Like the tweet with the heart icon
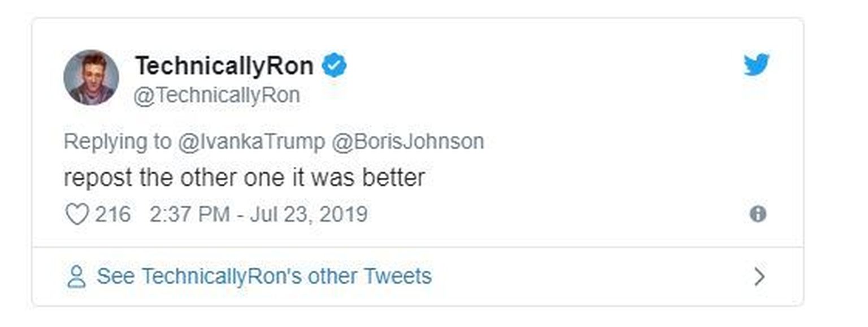 coord(77,215)
